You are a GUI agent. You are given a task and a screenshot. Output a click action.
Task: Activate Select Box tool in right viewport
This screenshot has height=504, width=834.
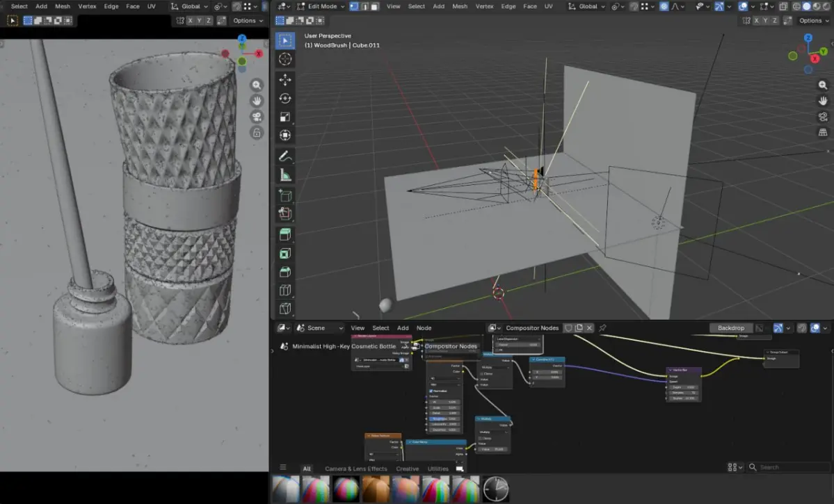click(285, 41)
